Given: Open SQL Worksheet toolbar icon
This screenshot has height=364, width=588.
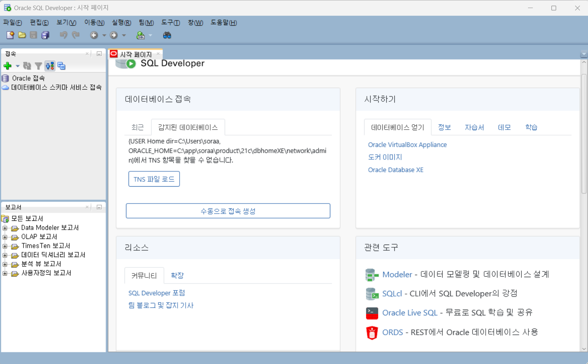Looking at the screenshot, I should tap(141, 35).
